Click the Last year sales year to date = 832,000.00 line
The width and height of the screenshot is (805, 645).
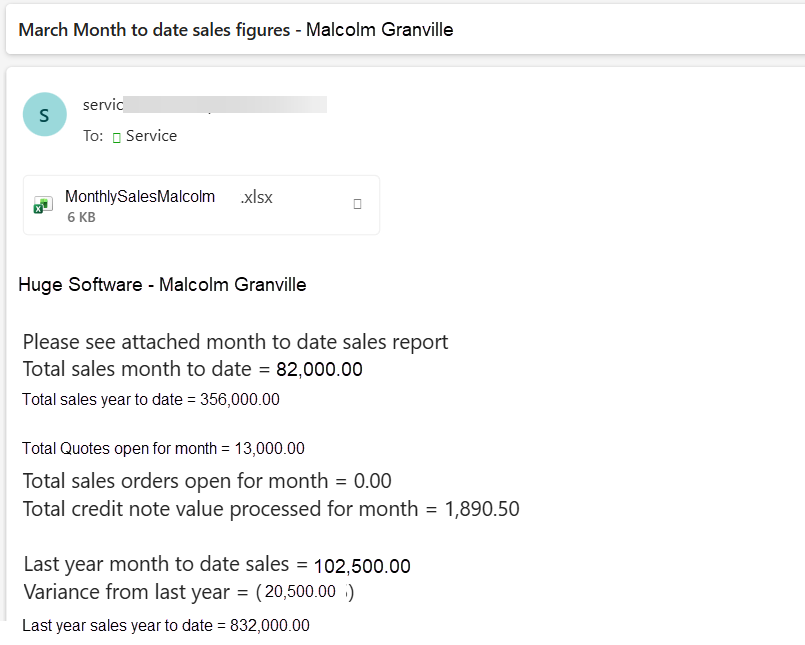click(x=166, y=625)
